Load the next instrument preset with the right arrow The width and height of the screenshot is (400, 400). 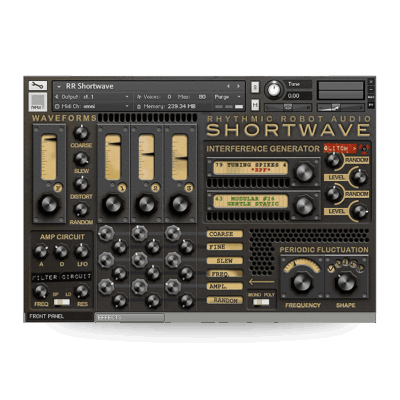(238, 86)
